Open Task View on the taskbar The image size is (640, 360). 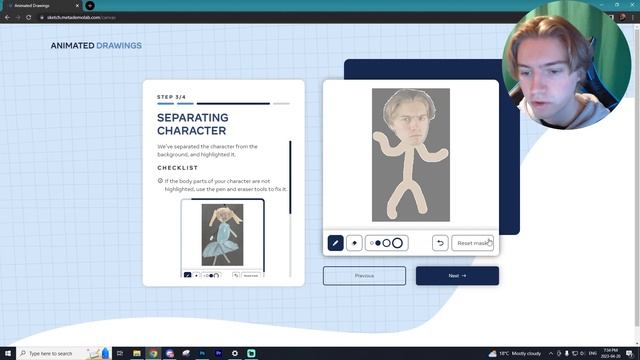[120, 353]
